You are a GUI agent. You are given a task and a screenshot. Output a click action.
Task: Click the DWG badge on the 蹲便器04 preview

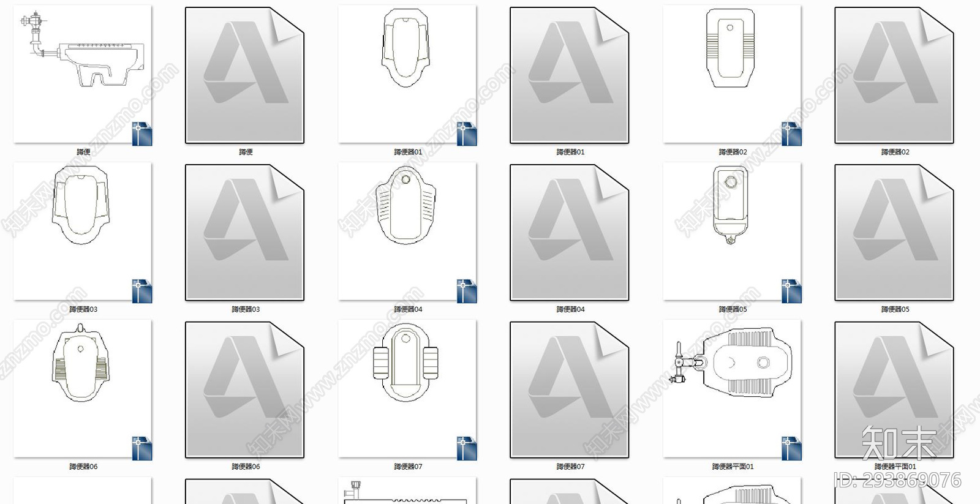point(467,291)
